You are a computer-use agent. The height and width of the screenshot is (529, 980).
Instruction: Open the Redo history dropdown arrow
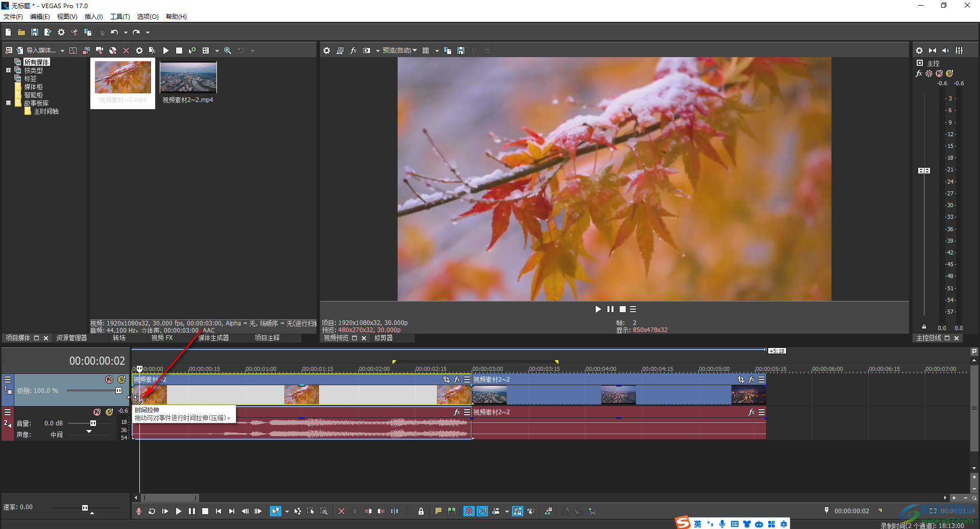tap(148, 33)
